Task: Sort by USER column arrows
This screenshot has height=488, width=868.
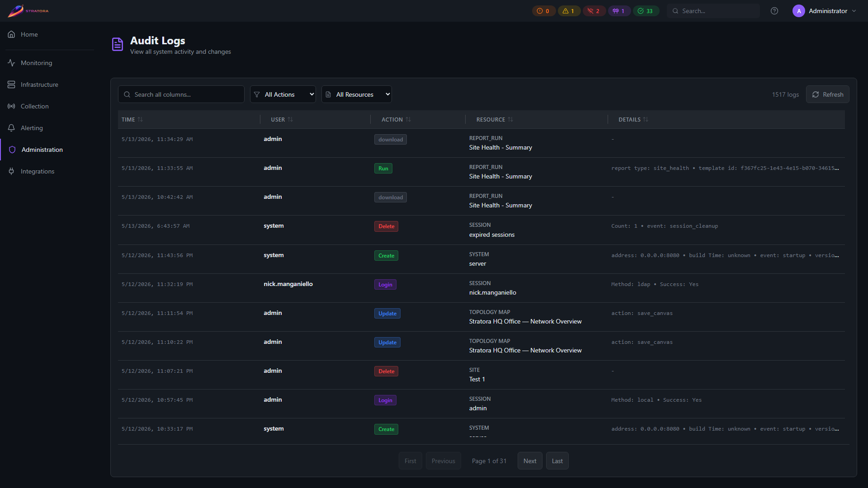Action: click(x=290, y=119)
